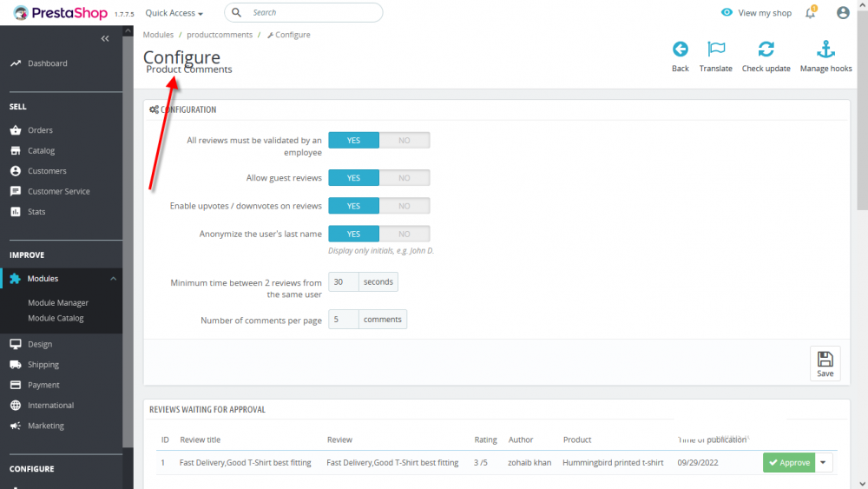Focus minimum time between reviews field
868x489 pixels.
click(x=343, y=282)
